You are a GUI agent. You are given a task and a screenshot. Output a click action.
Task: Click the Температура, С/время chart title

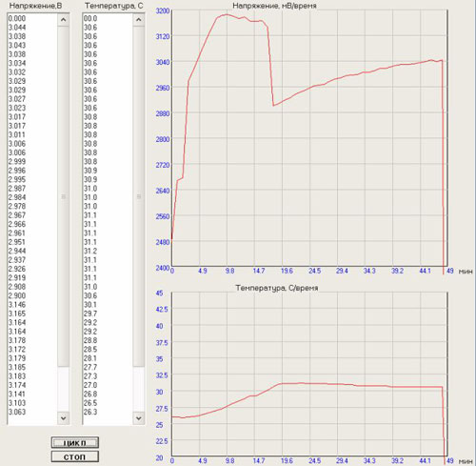pos(277,288)
